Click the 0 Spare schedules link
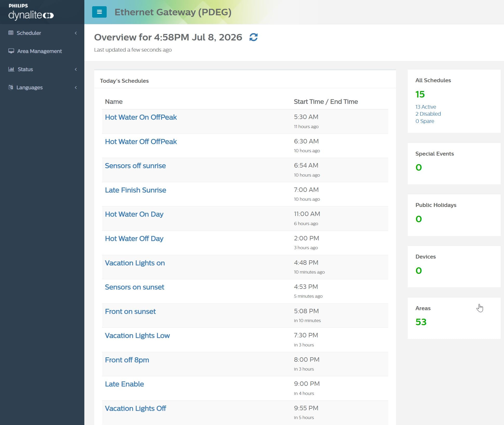The image size is (504, 425). tap(425, 121)
